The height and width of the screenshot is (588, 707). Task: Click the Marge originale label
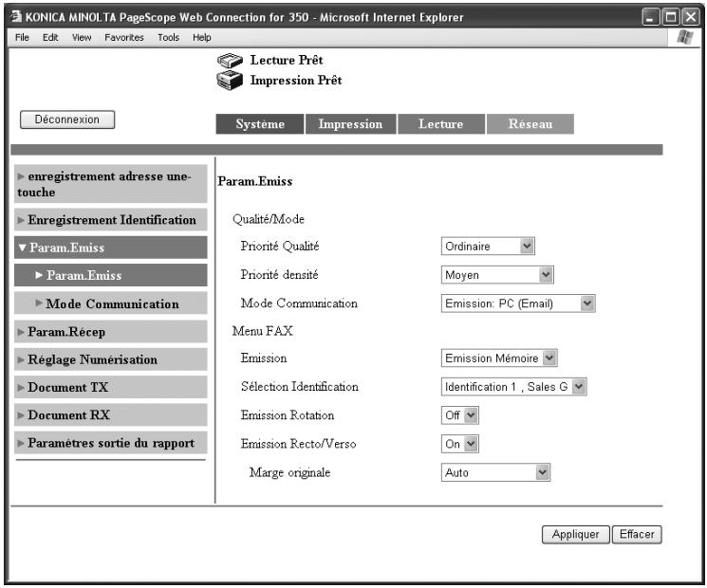pos(290,472)
